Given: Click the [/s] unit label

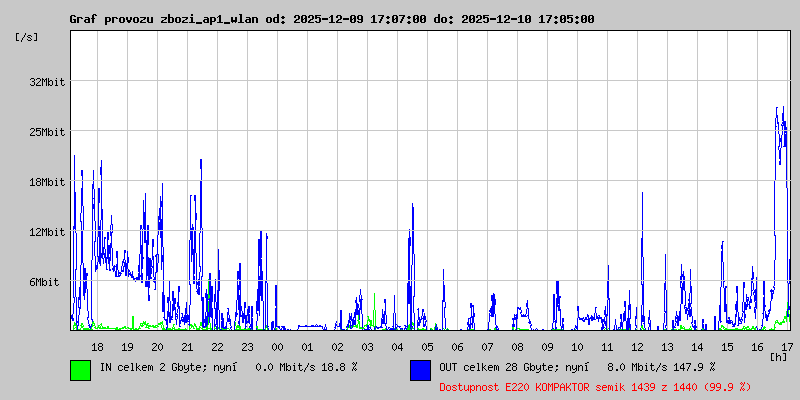Looking at the screenshot, I should point(27,37).
